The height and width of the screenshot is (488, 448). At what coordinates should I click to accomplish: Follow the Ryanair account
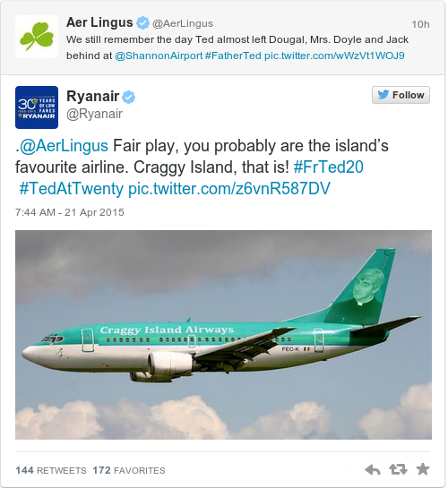tap(401, 95)
